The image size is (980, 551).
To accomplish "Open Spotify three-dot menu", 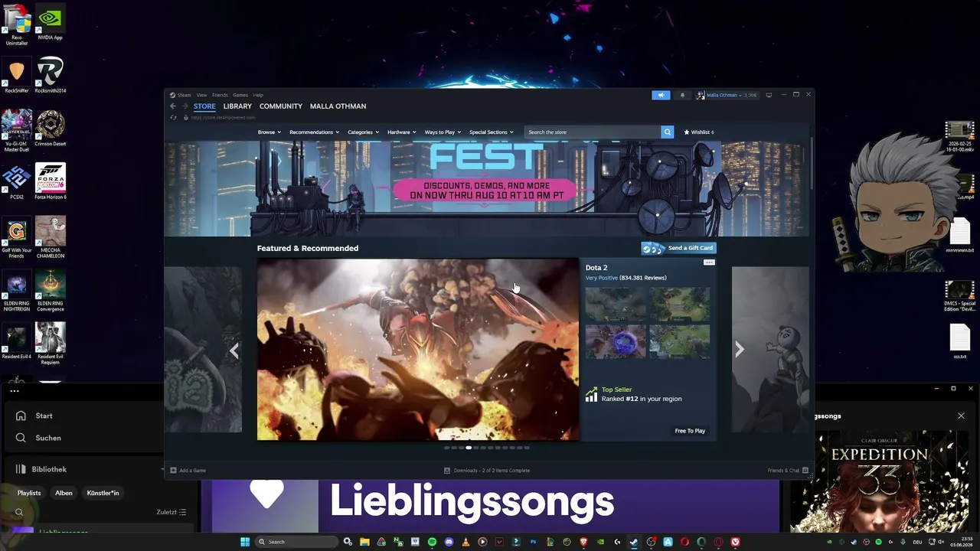I will point(14,391).
